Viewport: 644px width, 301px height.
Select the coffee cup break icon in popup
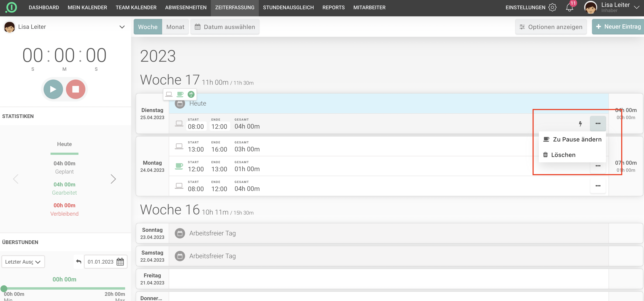[180, 94]
